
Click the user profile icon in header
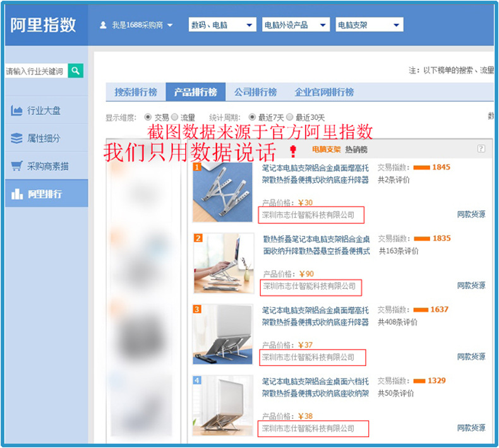[x=103, y=25]
